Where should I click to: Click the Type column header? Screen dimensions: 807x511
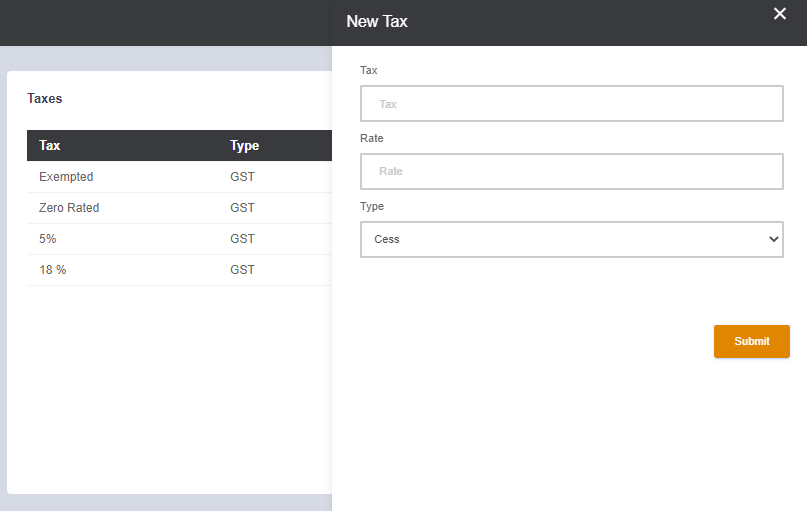(x=244, y=146)
